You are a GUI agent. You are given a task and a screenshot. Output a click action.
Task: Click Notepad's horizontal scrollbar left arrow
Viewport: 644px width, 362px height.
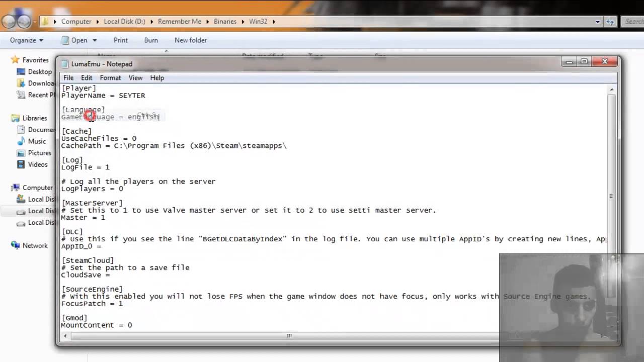pyautogui.click(x=65, y=336)
